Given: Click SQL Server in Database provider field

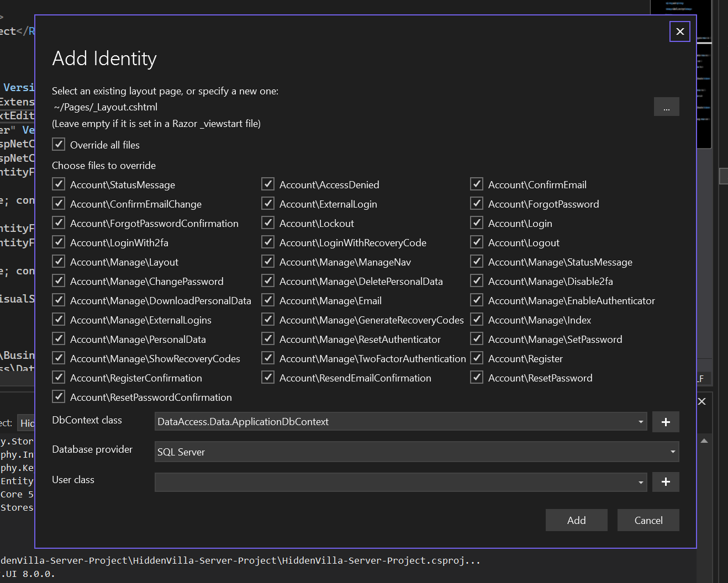Looking at the screenshot, I should [181, 452].
